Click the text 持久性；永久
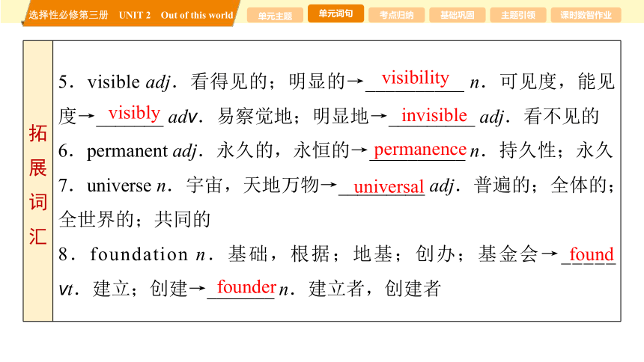 pos(556,150)
